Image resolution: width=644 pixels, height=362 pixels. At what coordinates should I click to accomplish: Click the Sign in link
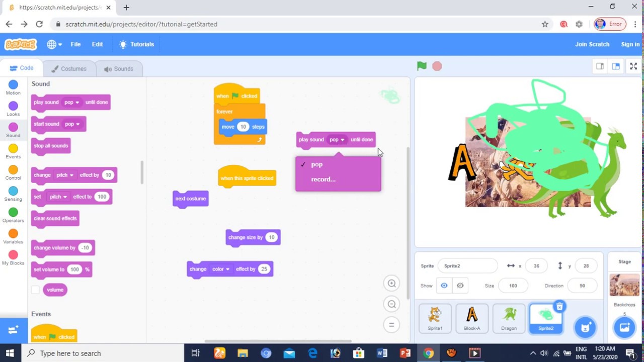point(630,44)
